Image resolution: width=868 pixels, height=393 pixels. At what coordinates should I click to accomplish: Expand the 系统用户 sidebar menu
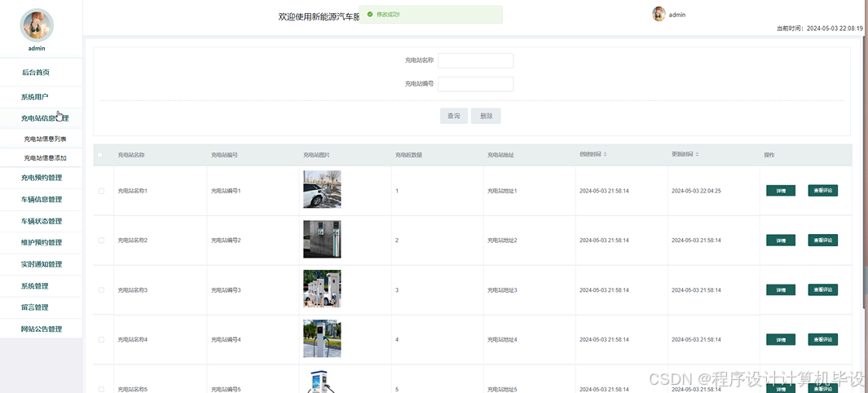click(x=41, y=97)
